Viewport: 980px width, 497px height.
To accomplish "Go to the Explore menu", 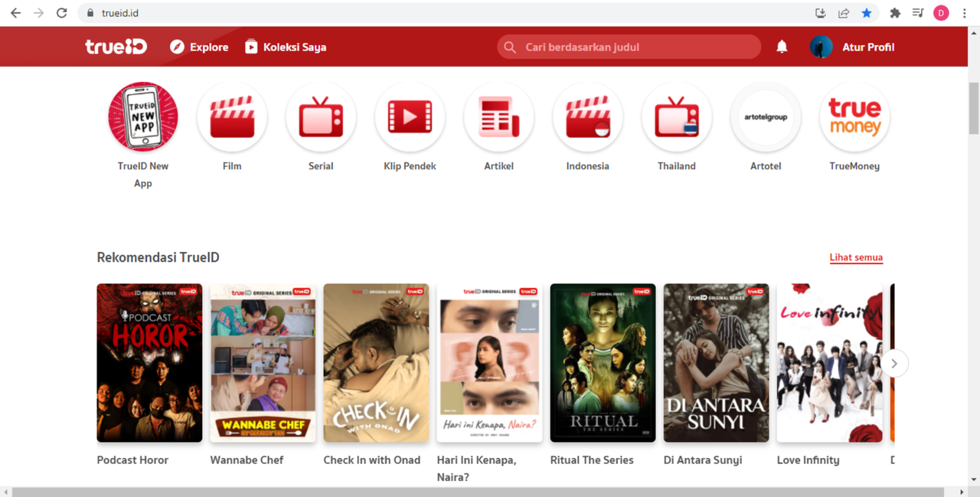I will click(199, 47).
